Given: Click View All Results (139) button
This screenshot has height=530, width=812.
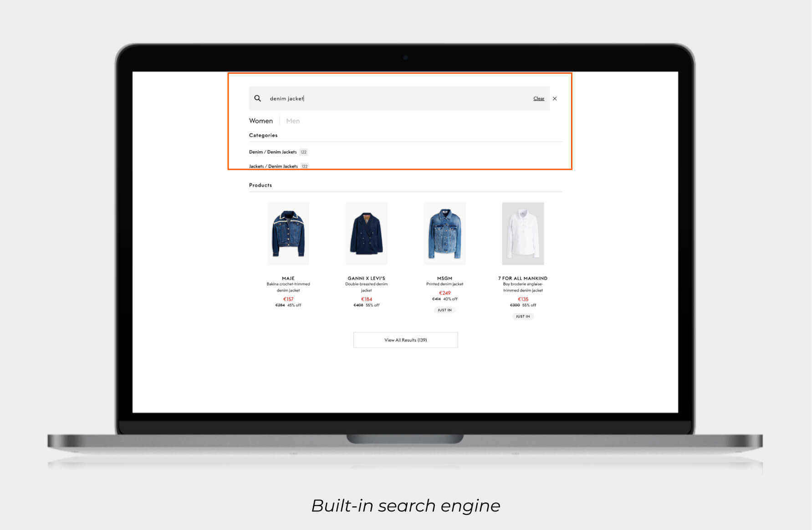Looking at the screenshot, I should point(405,340).
